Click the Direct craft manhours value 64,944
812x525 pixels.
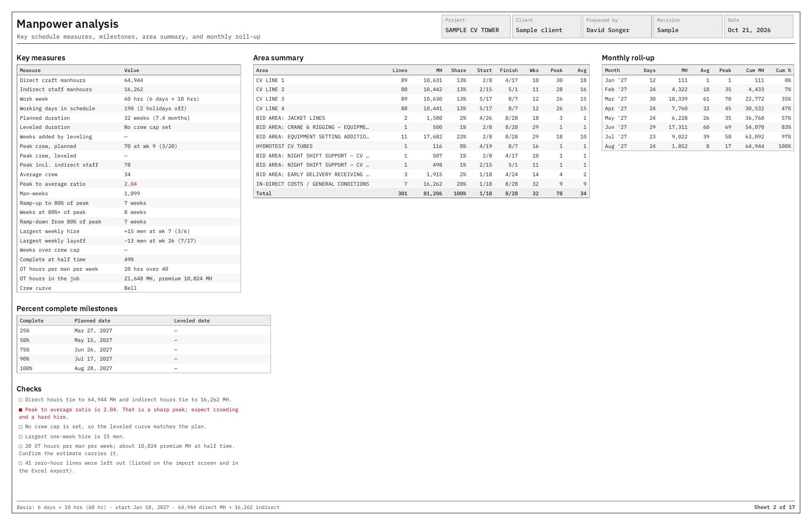pos(134,80)
